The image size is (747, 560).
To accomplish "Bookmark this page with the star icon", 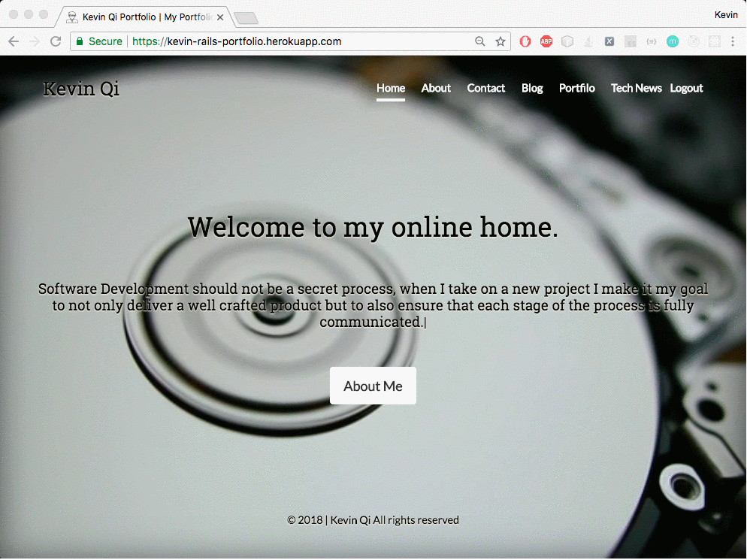I will [x=501, y=42].
